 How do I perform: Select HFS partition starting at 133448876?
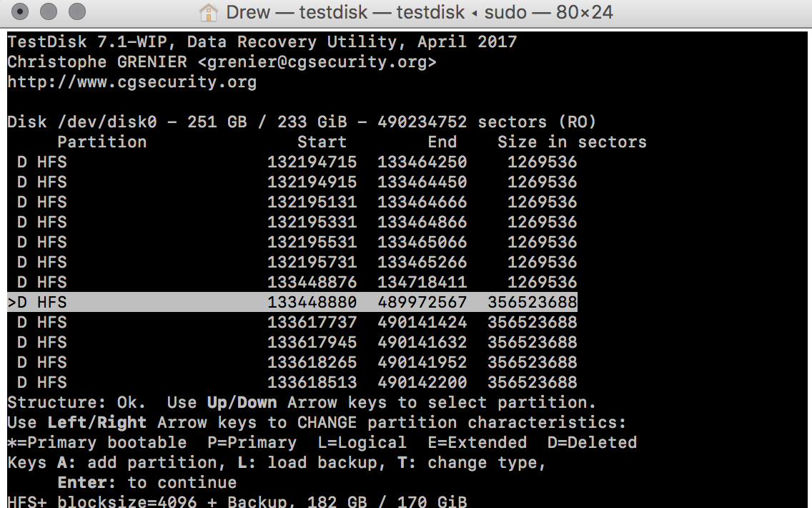point(292,283)
